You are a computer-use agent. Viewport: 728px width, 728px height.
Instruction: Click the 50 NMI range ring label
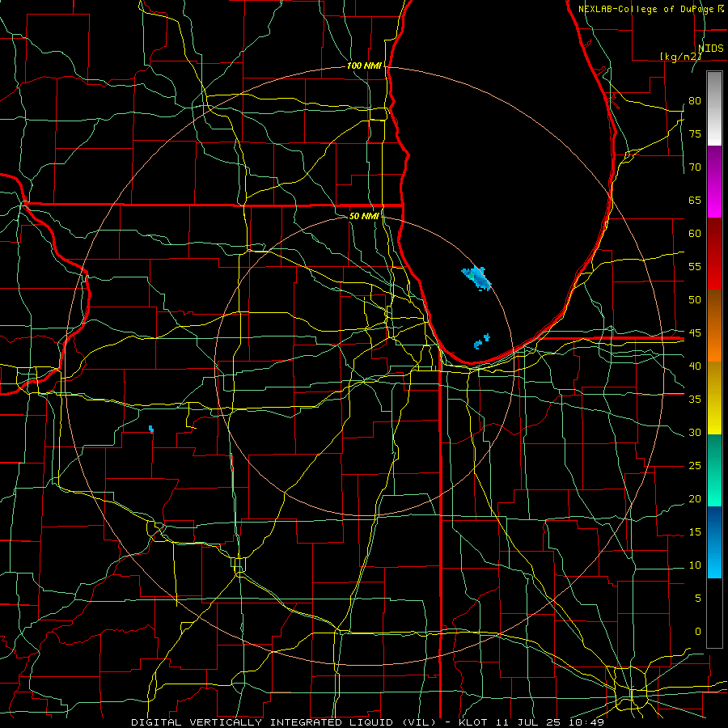pos(364,216)
